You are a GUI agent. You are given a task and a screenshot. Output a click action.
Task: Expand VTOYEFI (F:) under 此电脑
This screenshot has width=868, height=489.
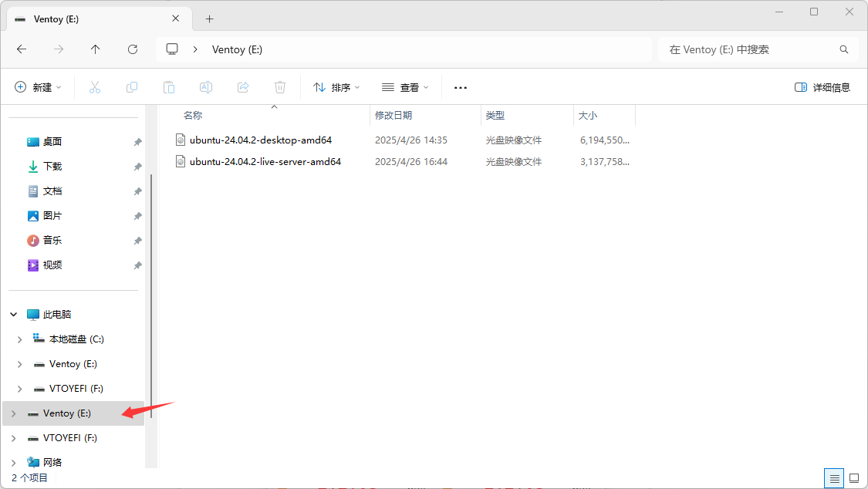click(19, 389)
